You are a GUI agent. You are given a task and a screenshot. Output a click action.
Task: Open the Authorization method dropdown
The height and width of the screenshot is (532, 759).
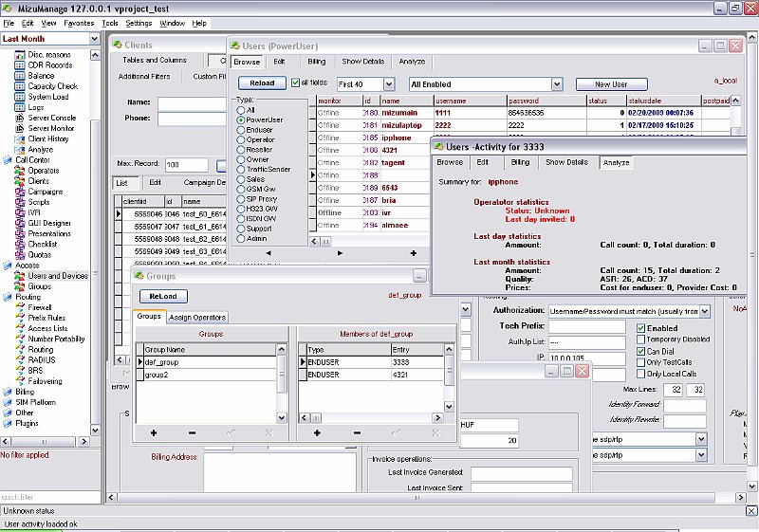point(705,311)
